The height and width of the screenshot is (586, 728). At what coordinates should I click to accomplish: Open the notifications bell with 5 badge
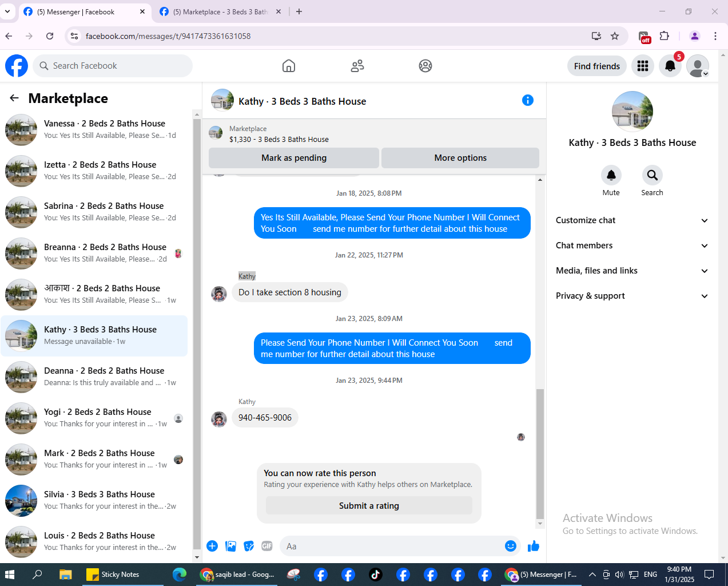(x=670, y=66)
